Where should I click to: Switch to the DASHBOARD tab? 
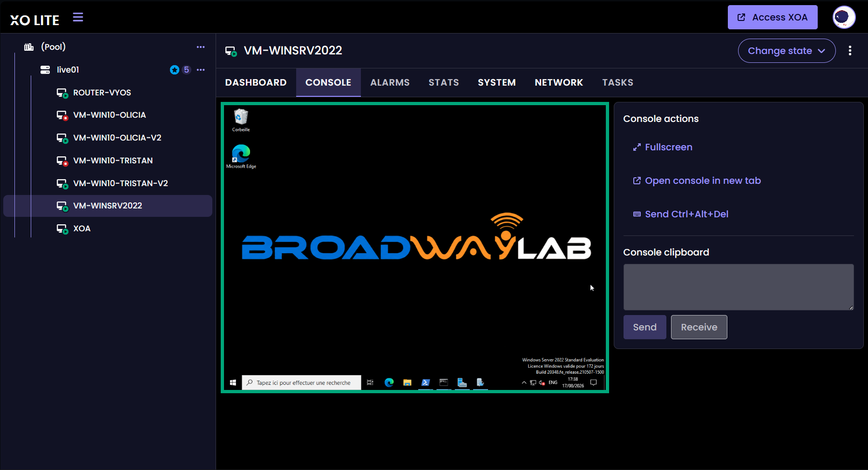coord(256,82)
